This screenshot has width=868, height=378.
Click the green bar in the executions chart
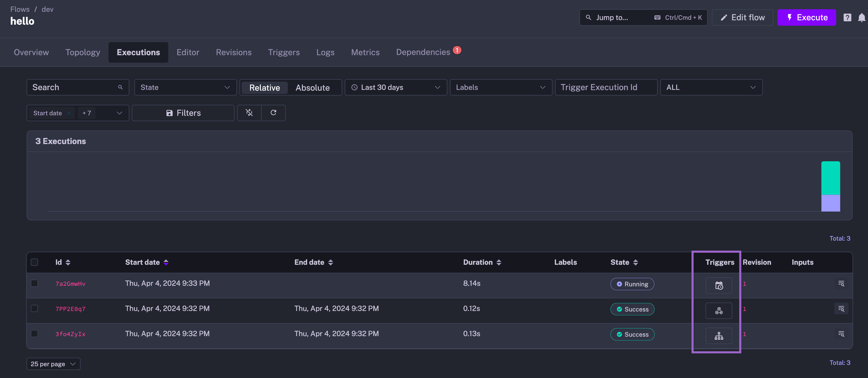[830, 178]
